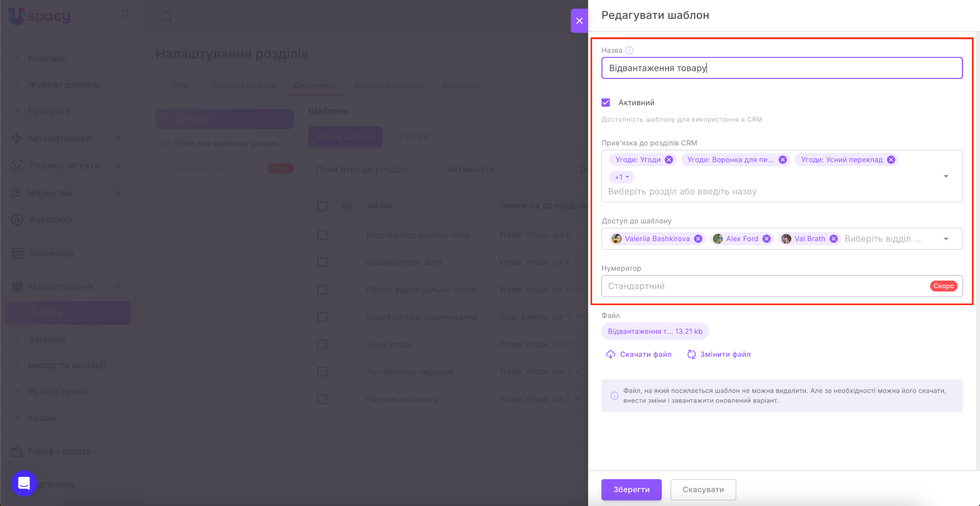
Task: Tick the select-all checkbox in table header
Action: pos(323,207)
